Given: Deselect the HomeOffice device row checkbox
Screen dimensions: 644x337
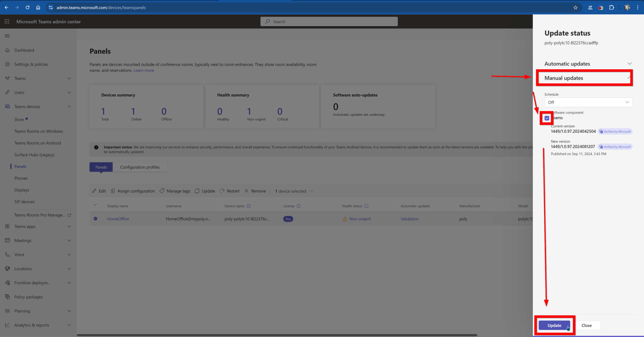Looking at the screenshot, I should click(x=96, y=219).
